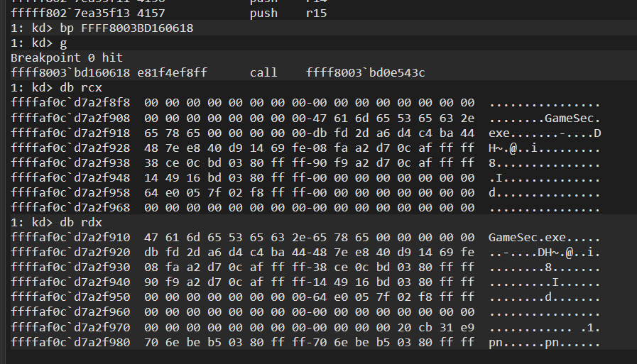
Task: Click the 'Breakpoint 0 hit' message
Action: (57, 58)
